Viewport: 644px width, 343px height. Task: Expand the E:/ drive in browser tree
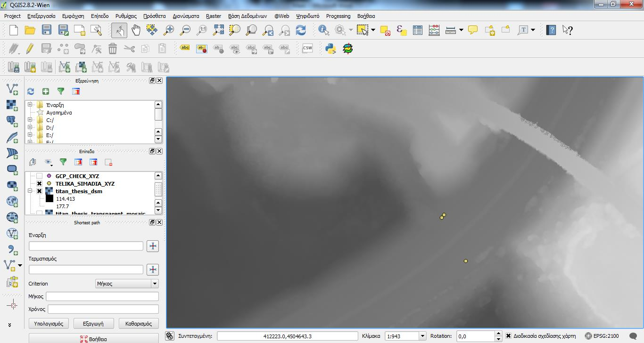click(x=30, y=135)
